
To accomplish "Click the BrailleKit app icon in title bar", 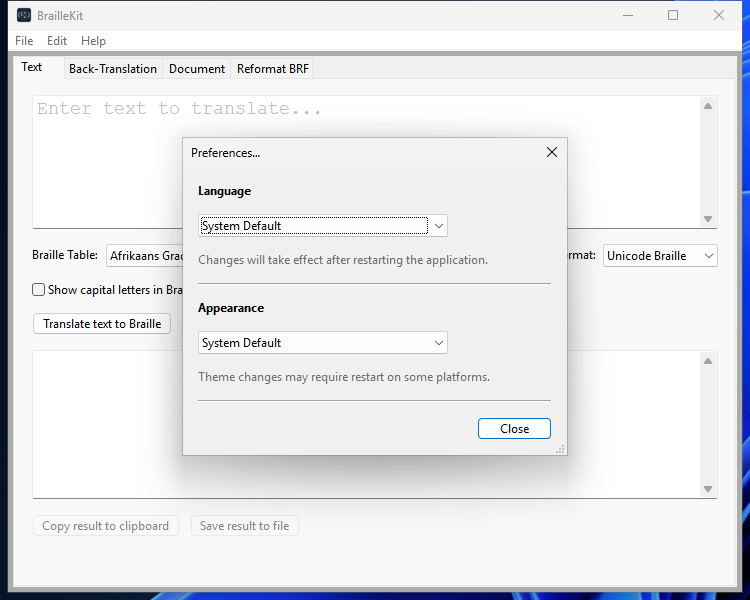I will pos(24,15).
